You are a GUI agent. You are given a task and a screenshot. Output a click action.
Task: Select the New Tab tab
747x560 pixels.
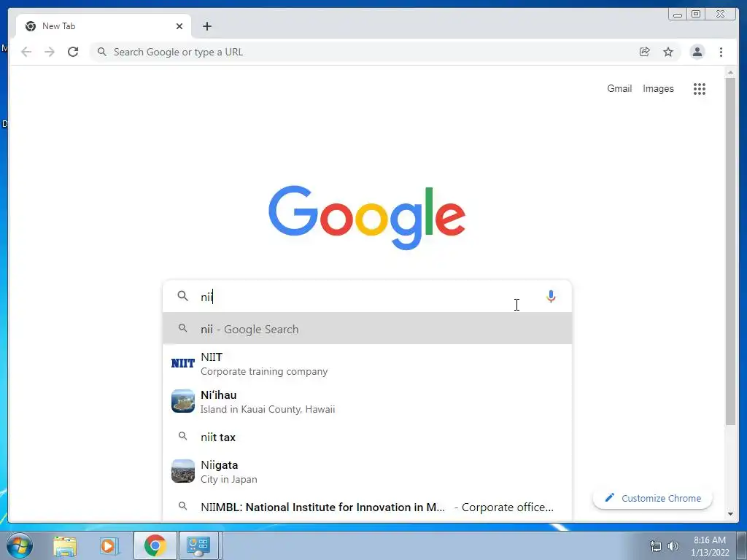pyautogui.click(x=104, y=26)
